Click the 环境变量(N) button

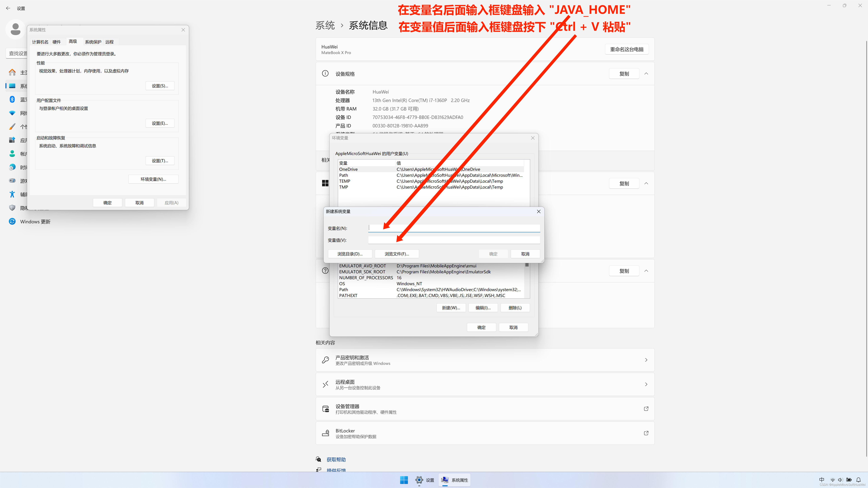tap(153, 179)
